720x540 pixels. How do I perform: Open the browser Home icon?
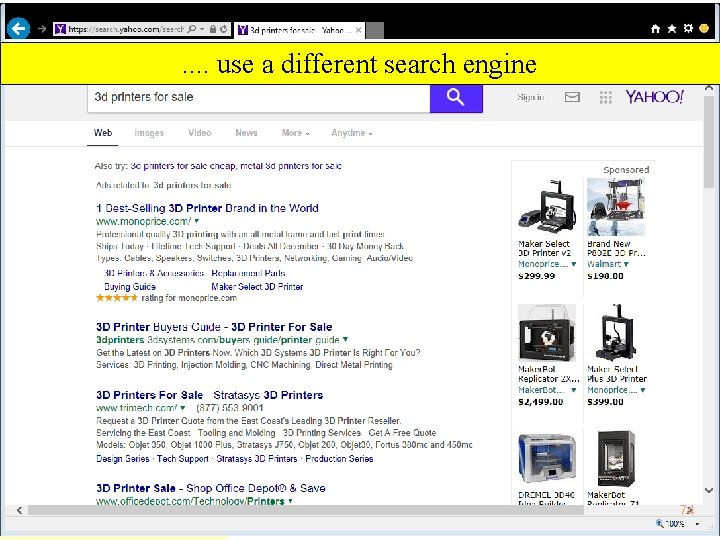coord(655,29)
